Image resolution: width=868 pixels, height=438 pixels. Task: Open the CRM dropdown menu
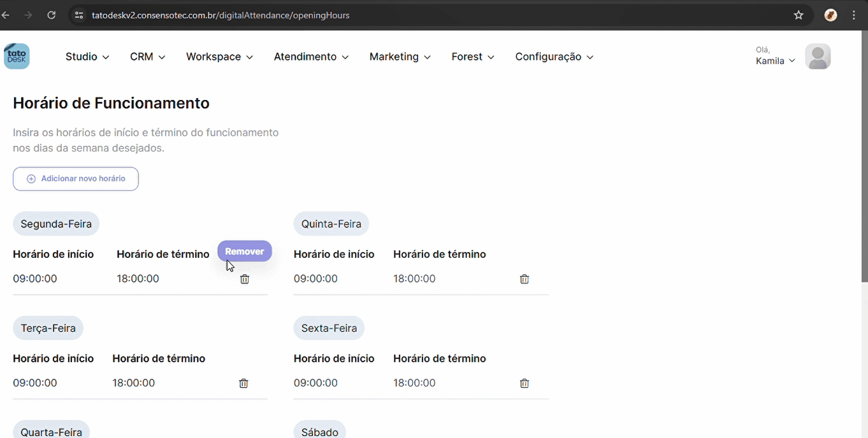[x=147, y=57]
